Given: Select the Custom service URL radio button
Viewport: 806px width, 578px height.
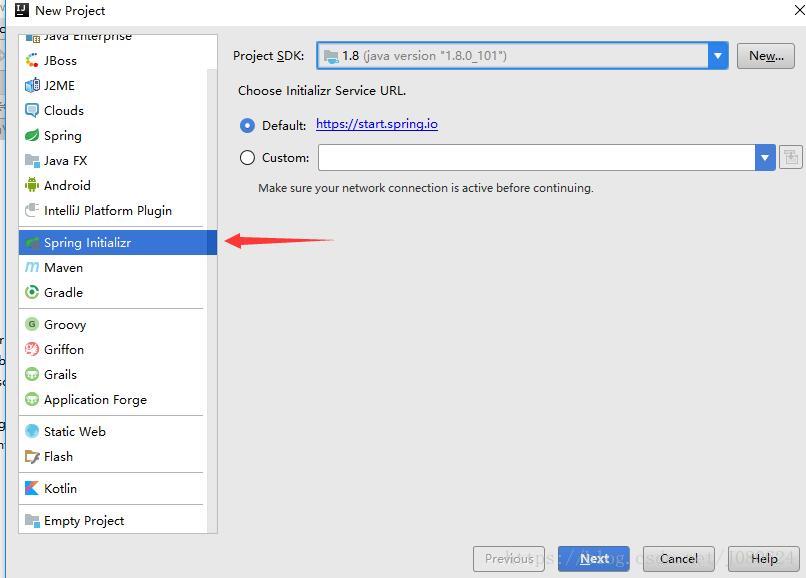Looking at the screenshot, I should tap(247, 157).
